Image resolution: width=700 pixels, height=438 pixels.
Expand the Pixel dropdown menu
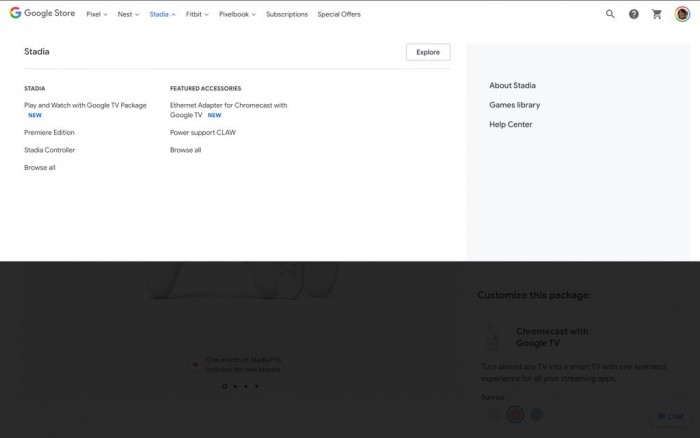[x=97, y=15]
